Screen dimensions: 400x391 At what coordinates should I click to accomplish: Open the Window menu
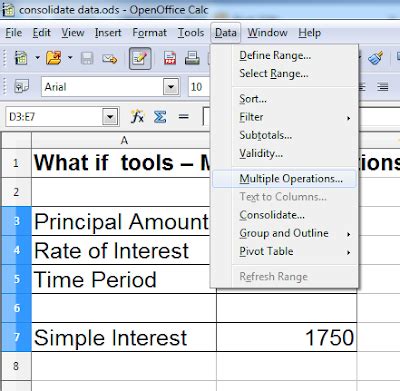[267, 33]
